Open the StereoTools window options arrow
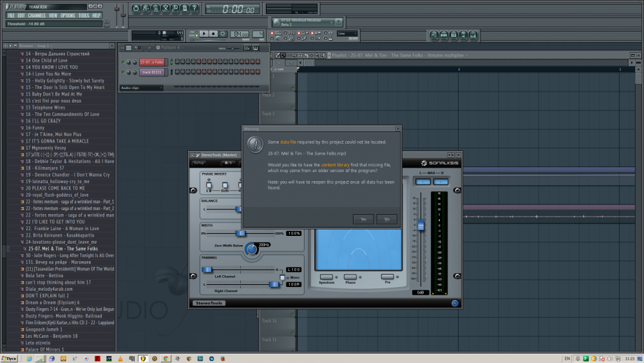The height and width of the screenshot is (363, 644). [192, 155]
